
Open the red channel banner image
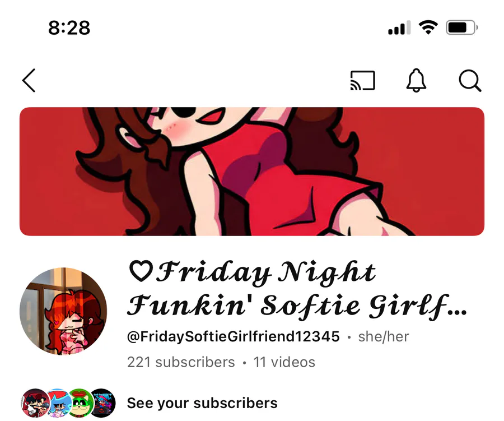(252, 172)
